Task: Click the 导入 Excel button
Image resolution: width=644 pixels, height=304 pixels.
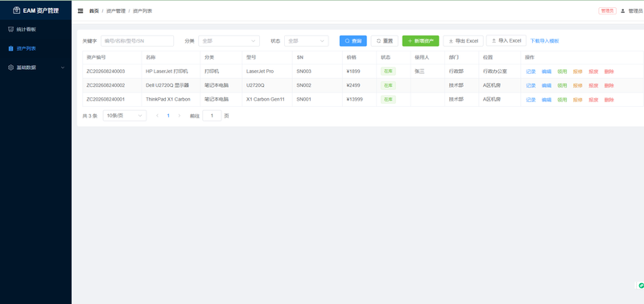Action: pos(506,41)
